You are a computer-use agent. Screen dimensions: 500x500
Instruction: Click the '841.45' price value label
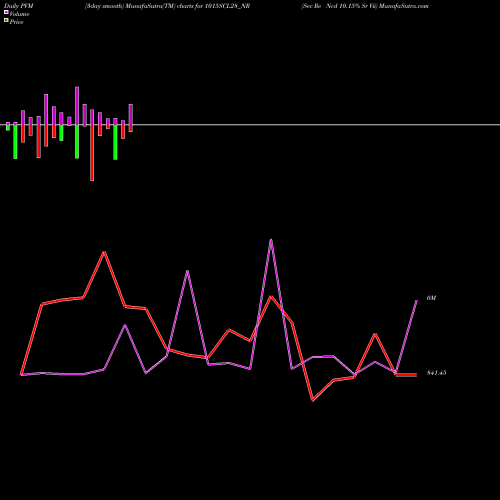click(437, 373)
